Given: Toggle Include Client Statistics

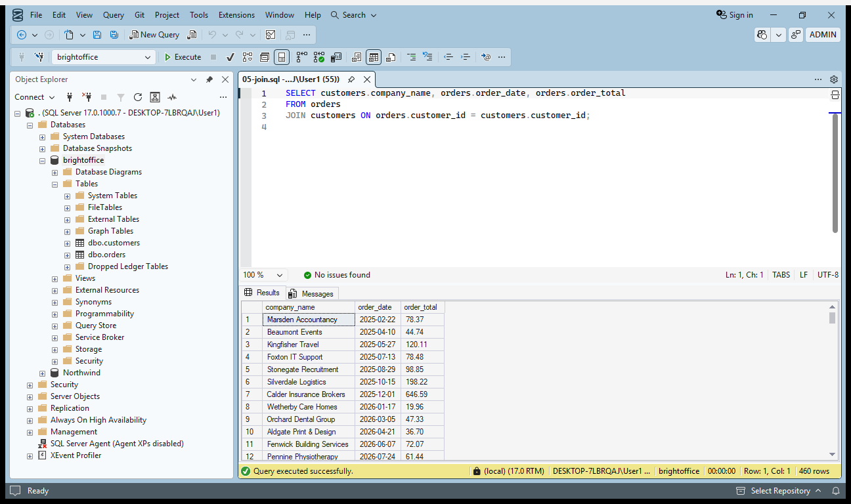Looking at the screenshot, I should (336, 57).
